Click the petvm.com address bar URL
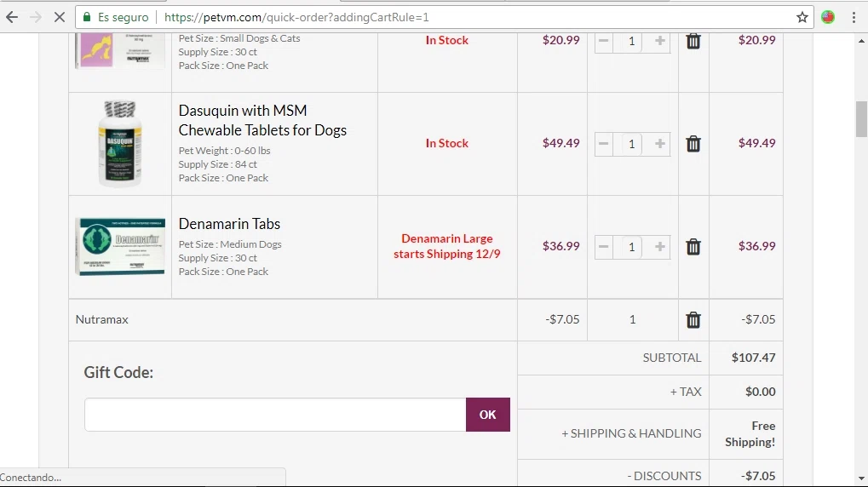The image size is (868, 487). (296, 17)
